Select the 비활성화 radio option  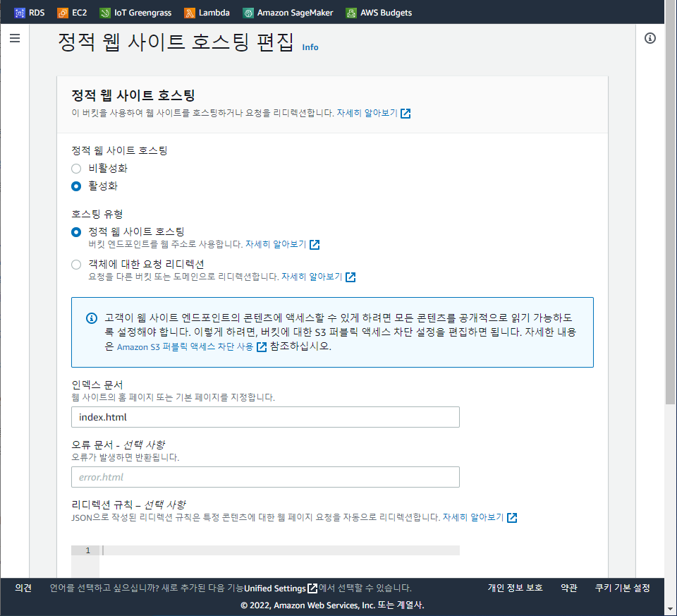(76, 169)
